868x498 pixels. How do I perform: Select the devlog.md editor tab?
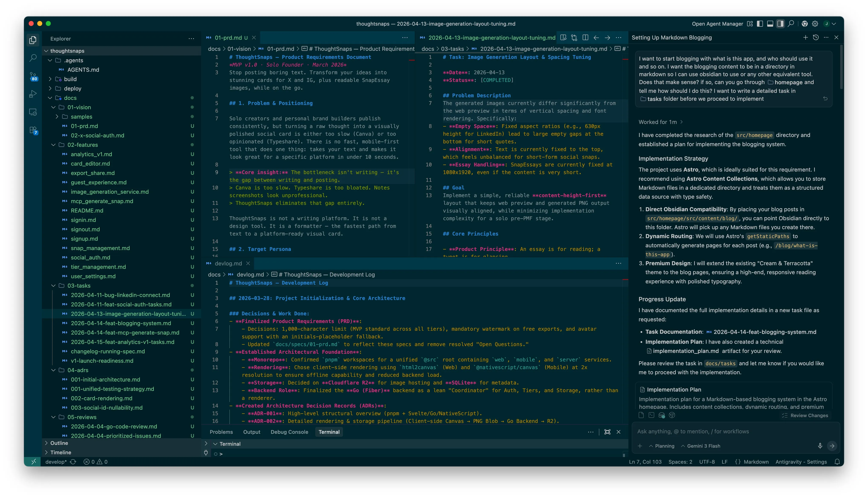(228, 263)
